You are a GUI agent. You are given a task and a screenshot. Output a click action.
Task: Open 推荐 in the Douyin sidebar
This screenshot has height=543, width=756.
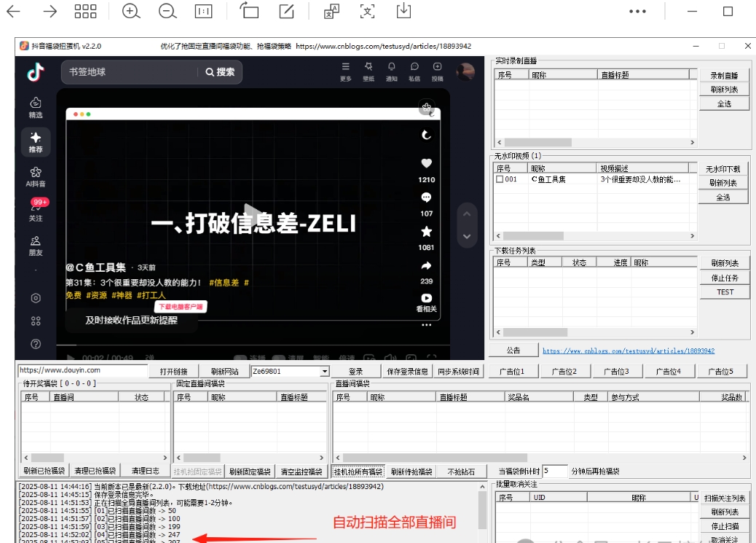(36, 142)
